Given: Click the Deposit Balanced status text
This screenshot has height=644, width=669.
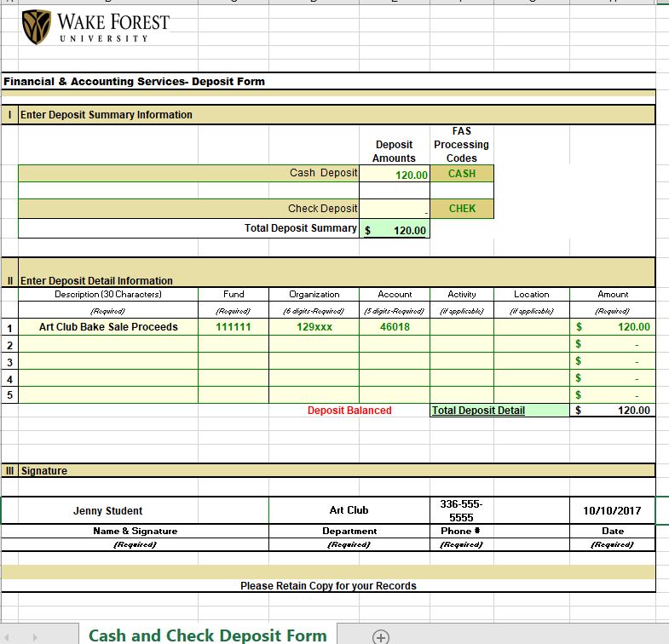Looking at the screenshot, I should (x=349, y=411).
